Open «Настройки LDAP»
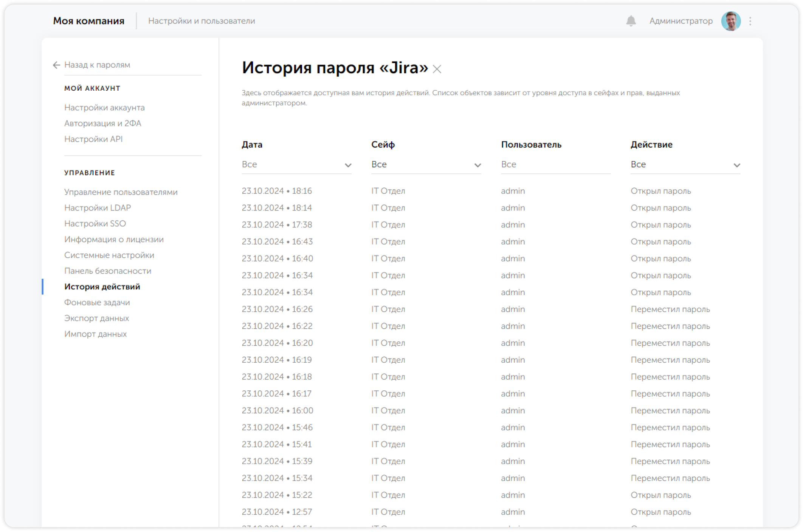This screenshot has height=532, width=803. [x=98, y=207]
